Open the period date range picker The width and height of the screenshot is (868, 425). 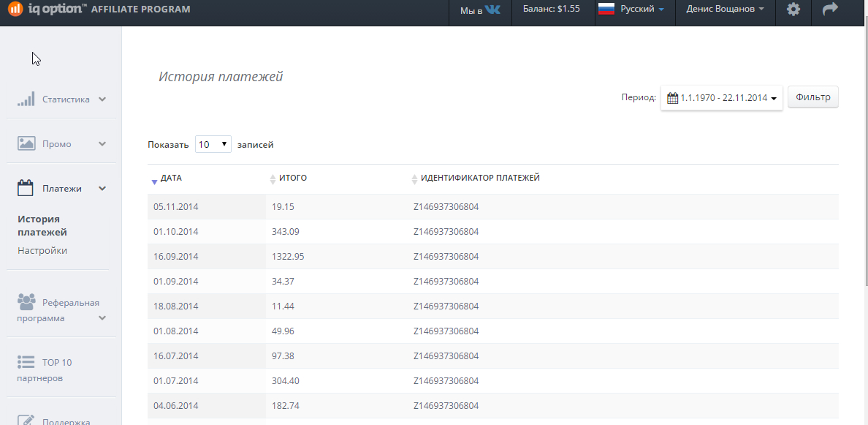(721, 98)
